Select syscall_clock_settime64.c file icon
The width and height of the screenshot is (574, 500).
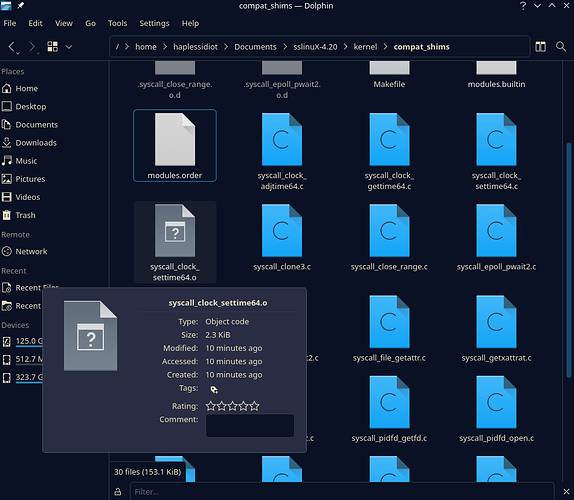[x=496, y=139]
